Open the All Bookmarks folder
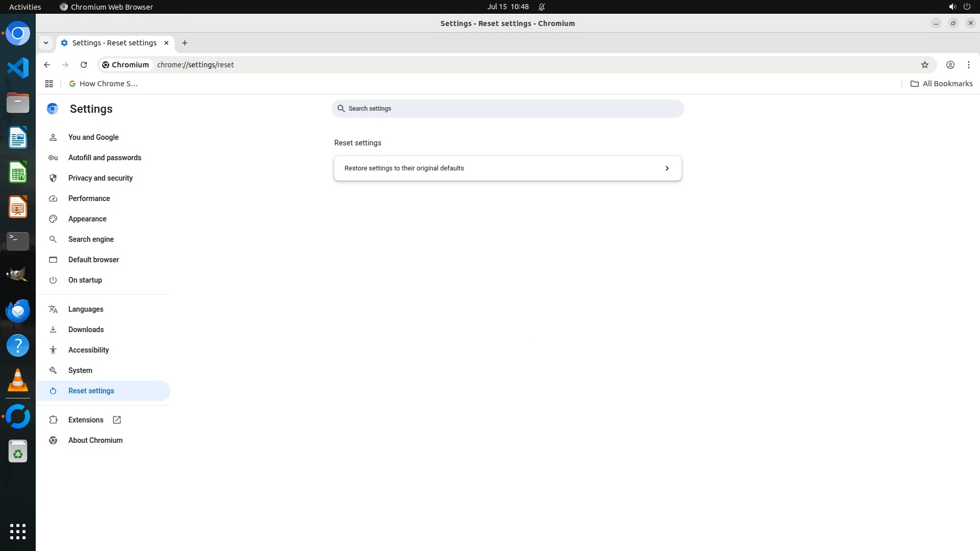980x551 pixels. pyautogui.click(x=941, y=84)
